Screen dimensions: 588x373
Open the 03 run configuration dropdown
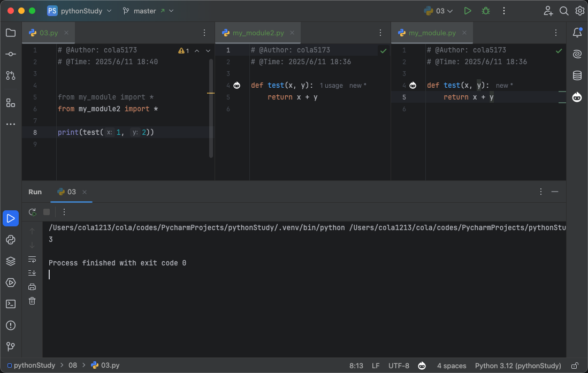pos(438,11)
